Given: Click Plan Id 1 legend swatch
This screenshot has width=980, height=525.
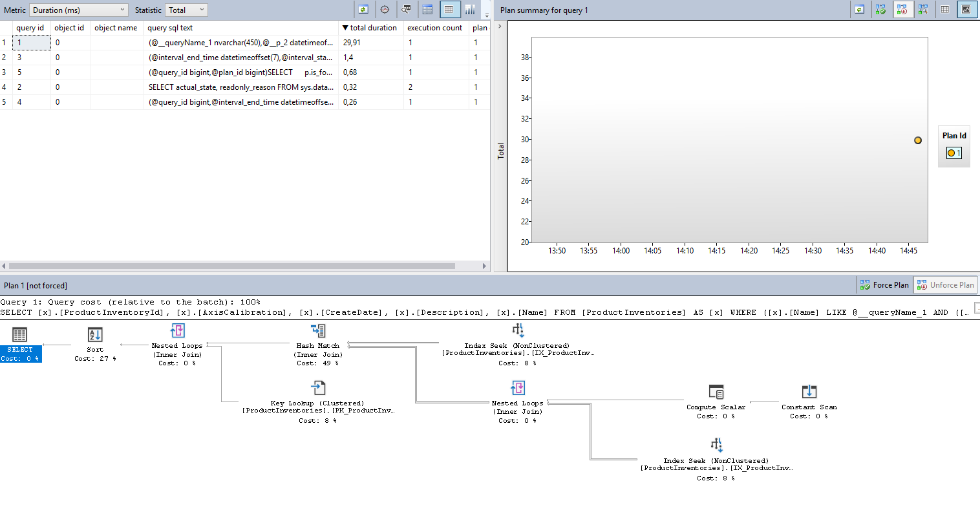Looking at the screenshot, I should tap(951, 153).
